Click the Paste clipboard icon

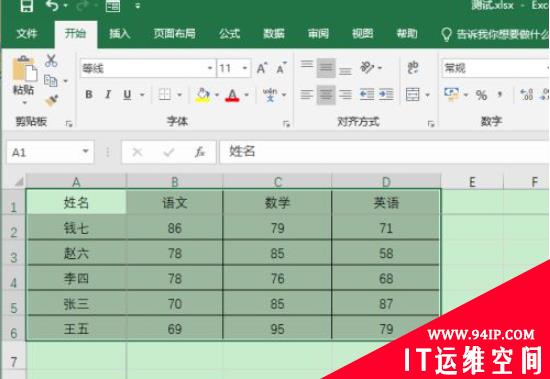pos(24,69)
